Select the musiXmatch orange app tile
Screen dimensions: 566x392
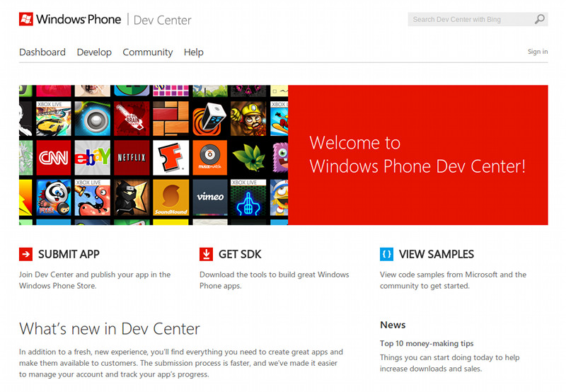pyautogui.click(x=209, y=158)
